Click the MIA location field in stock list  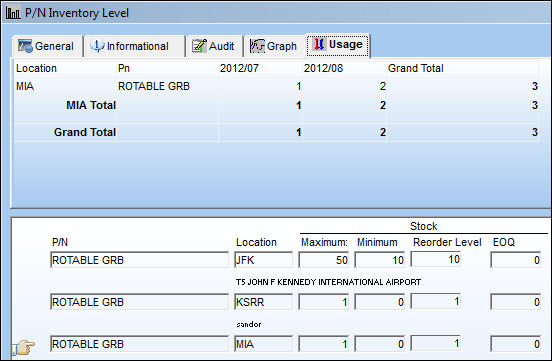pyautogui.click(x=263, y=344)
